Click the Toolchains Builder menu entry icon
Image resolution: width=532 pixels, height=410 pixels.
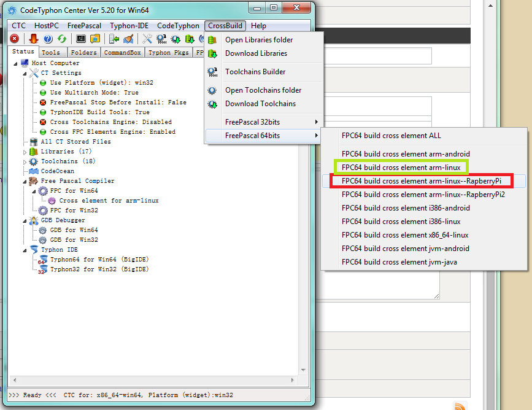point(212,72)
